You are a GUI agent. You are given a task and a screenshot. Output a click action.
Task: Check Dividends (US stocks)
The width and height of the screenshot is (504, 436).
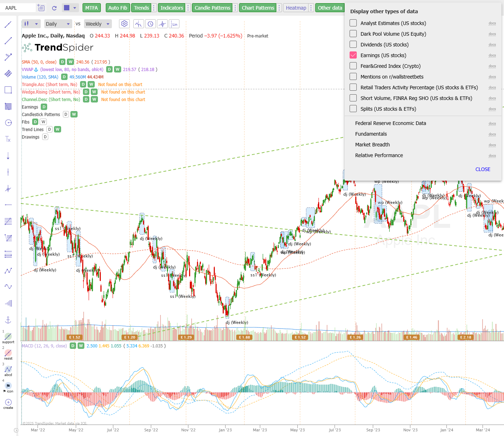(353, 44)
